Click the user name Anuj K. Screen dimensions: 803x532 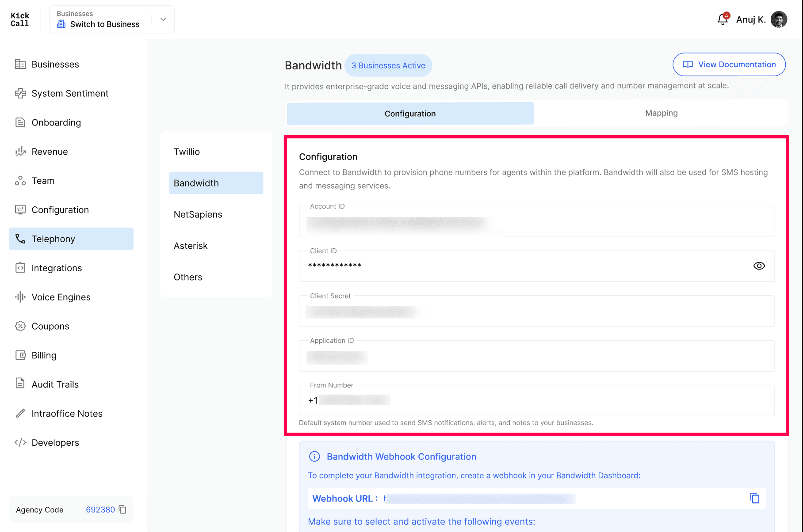(751, 19)
